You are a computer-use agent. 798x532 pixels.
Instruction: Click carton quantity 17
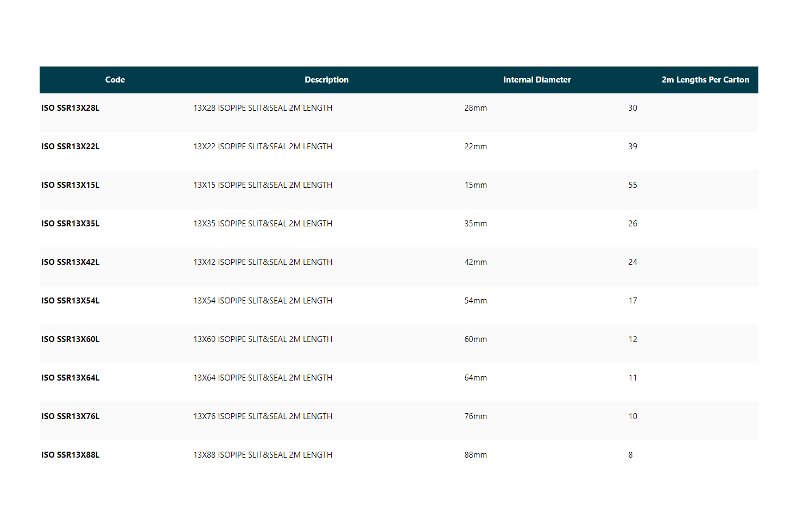tap(633, 301)
